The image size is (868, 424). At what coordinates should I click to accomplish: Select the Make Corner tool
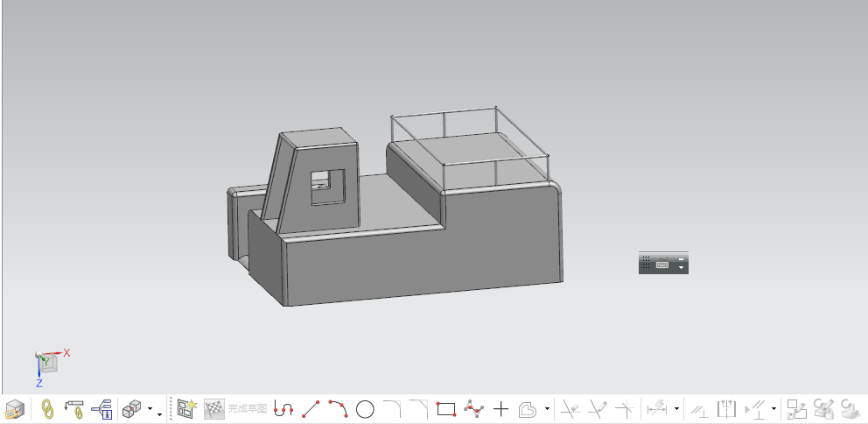(625, 410)
